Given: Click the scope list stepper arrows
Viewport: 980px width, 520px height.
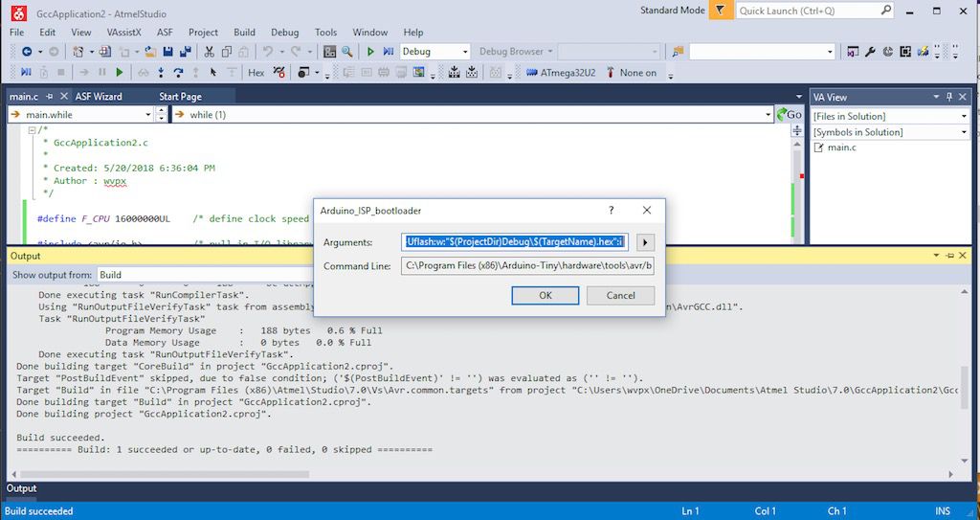Looking at the screenshot, I should coord(161,115).
